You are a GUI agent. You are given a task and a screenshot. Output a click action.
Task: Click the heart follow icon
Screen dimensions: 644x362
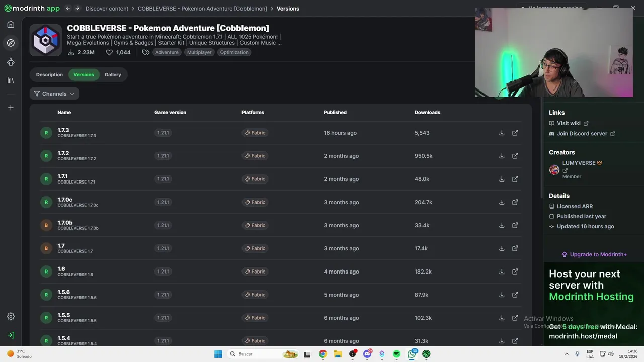pos(109,52)
